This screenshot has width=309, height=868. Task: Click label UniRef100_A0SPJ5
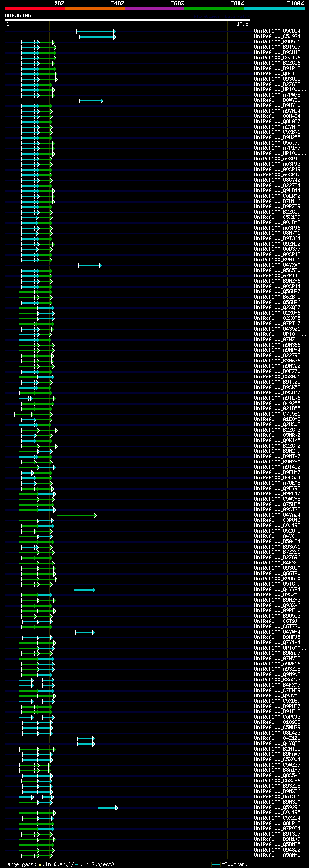pyautogui.click(x=277, y=159)
